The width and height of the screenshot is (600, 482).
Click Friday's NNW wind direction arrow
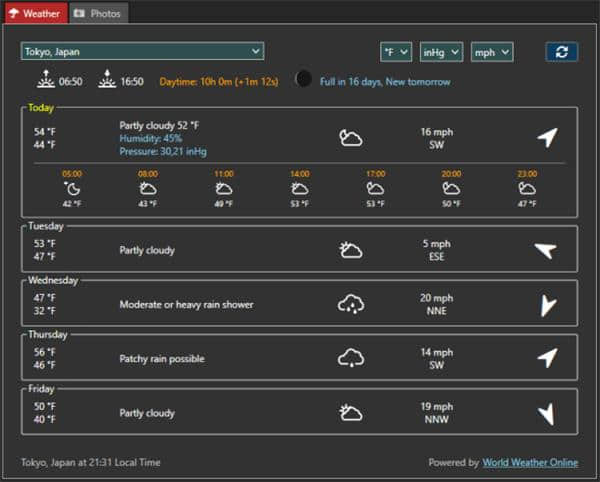(x=546, y=413)
